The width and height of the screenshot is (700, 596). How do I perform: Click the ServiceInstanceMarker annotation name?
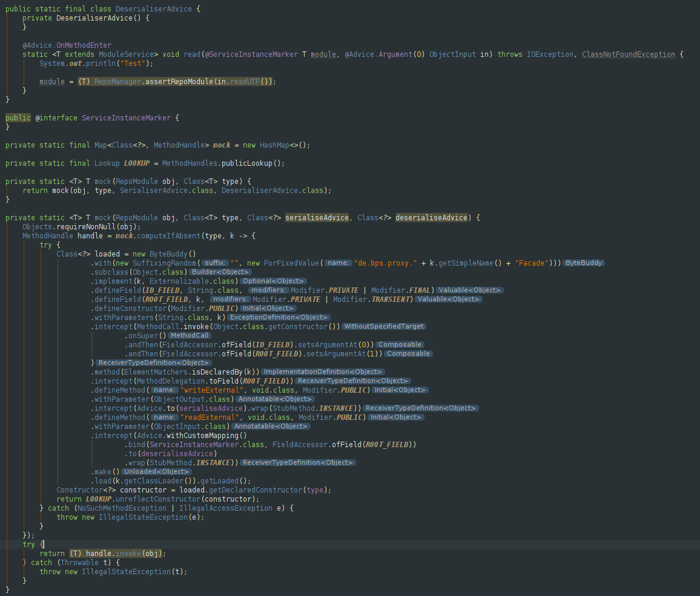126,117
